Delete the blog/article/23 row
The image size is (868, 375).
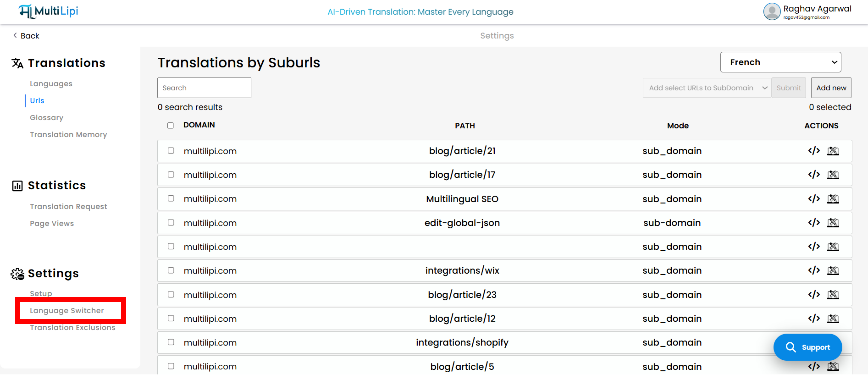833,294
